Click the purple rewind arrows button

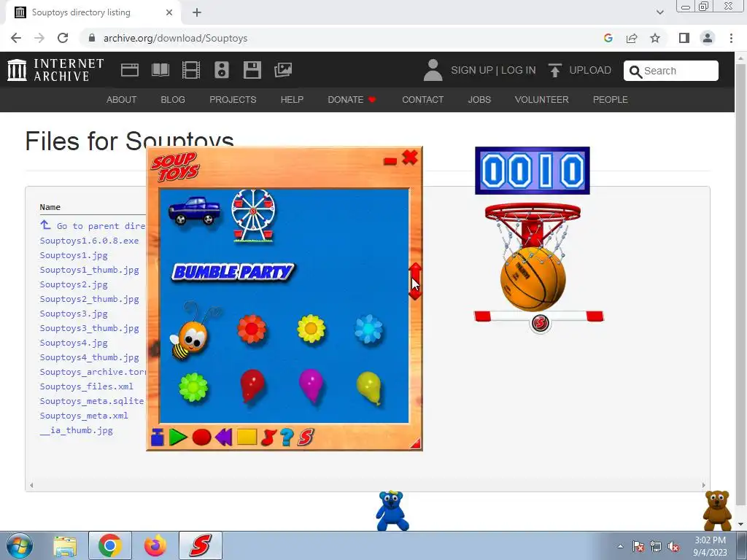click(x=223, y=437)
